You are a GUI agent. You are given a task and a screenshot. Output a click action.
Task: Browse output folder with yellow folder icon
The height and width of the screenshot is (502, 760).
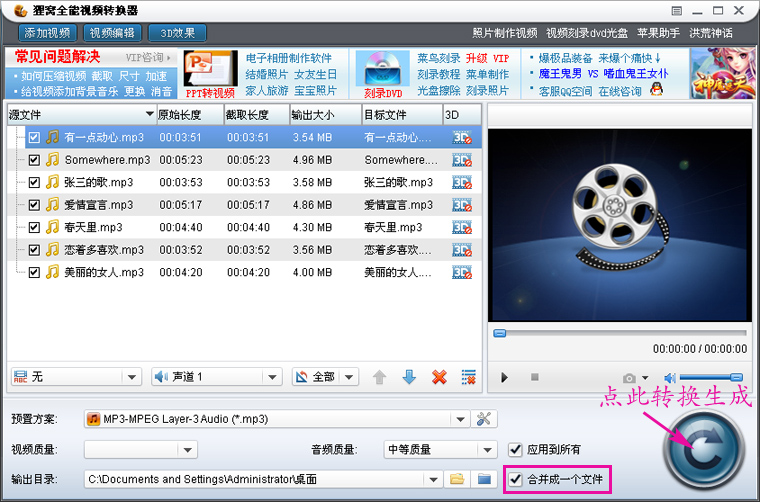tap(457, 479)
